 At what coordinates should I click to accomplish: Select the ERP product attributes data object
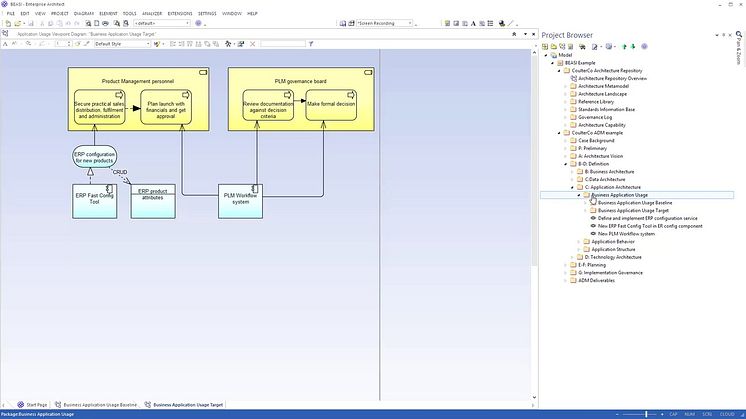pos(153,201)
